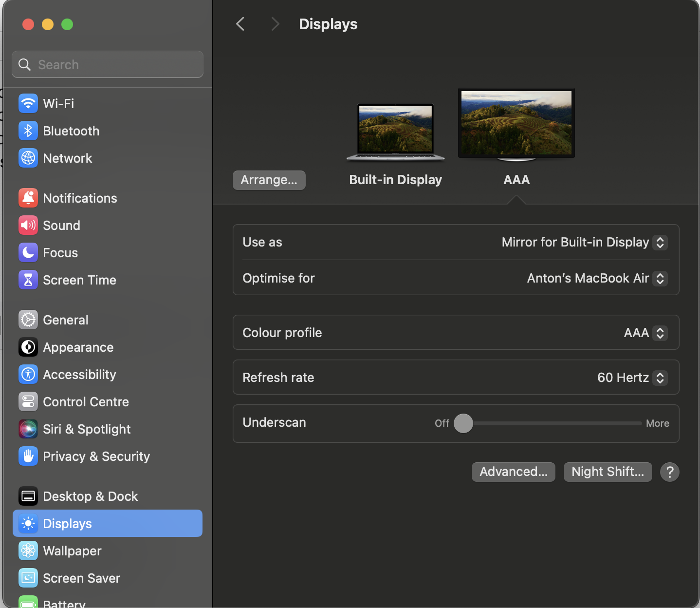
Task: Open Night Shift... settings button
Action: 607,472
